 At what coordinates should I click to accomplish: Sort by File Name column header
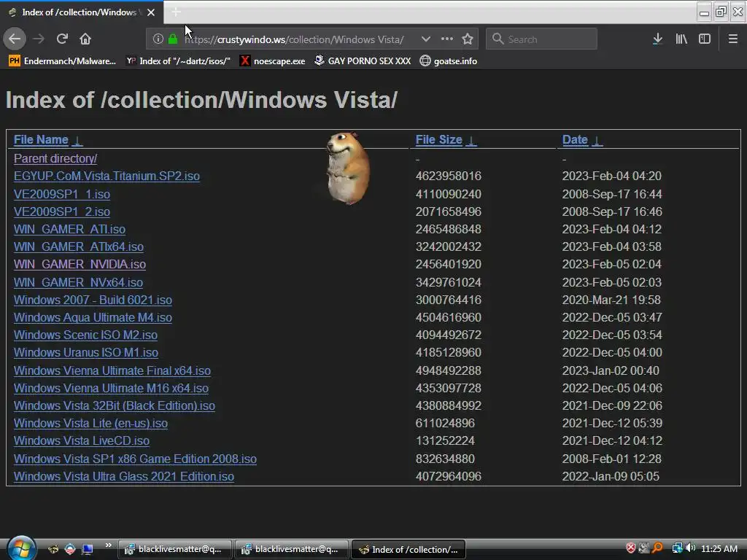(41, 139)
